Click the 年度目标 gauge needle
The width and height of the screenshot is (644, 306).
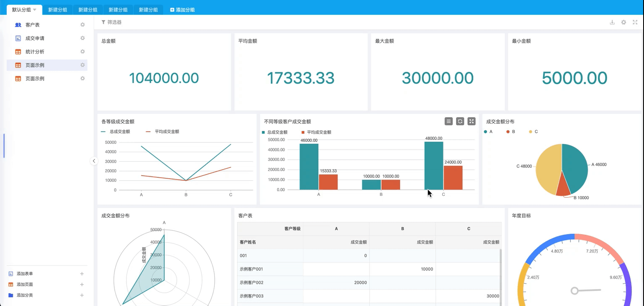click(x=586, y=290)
